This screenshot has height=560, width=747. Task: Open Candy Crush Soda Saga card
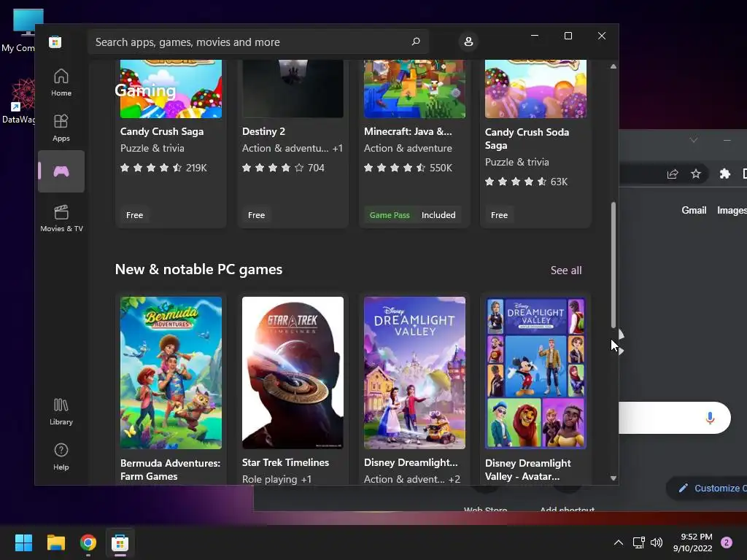[x=535, y=143]
